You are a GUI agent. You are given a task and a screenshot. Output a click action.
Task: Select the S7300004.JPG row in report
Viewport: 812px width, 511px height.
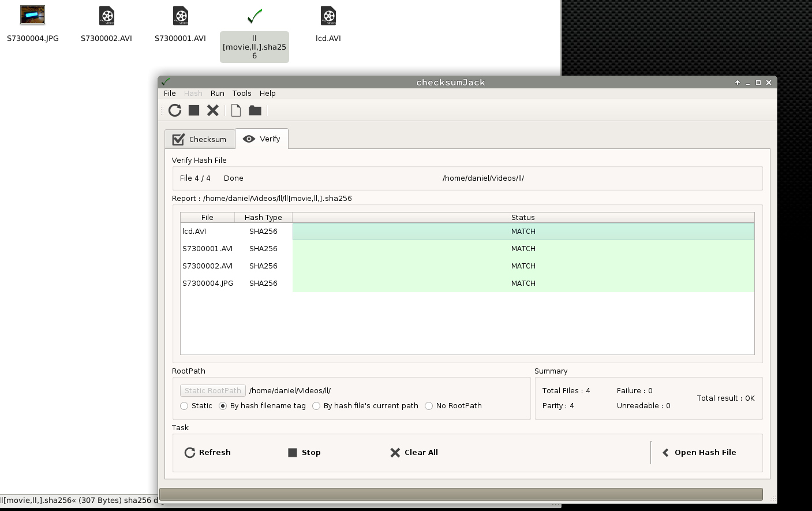(x=467, y=284)
